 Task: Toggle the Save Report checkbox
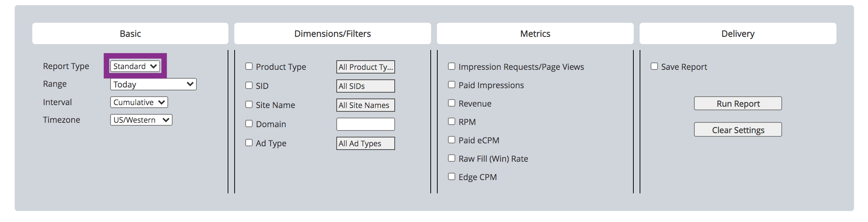[x=654, y=66]
